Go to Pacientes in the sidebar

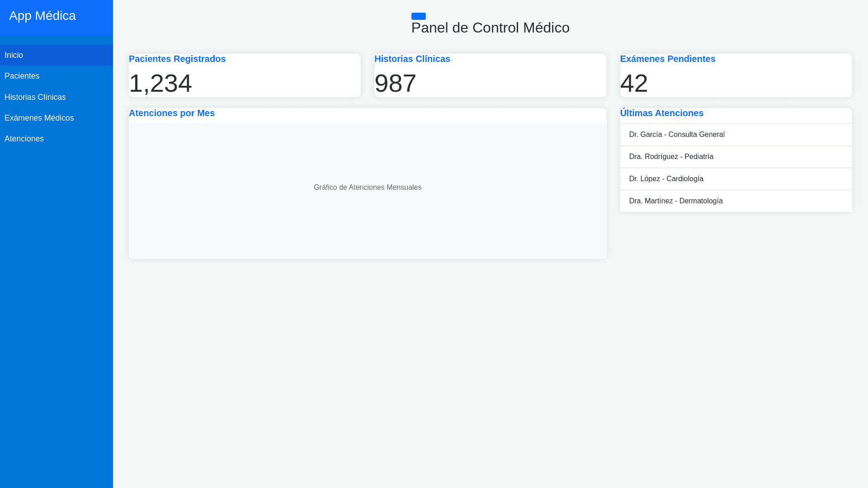22,76
